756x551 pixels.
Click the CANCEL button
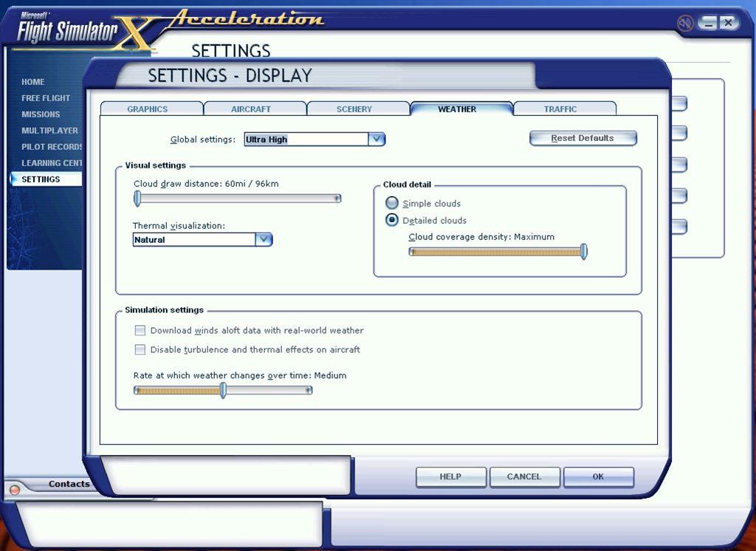pos(524,476)
